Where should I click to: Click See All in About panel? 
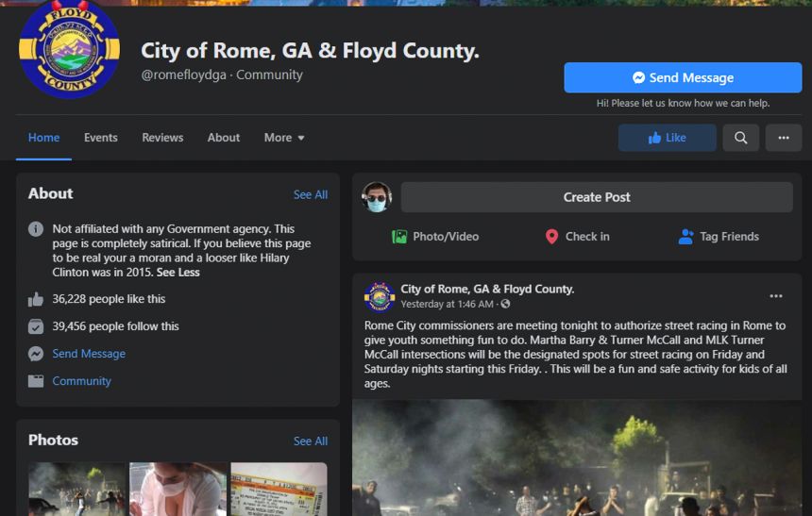click(x=311, y=194)
